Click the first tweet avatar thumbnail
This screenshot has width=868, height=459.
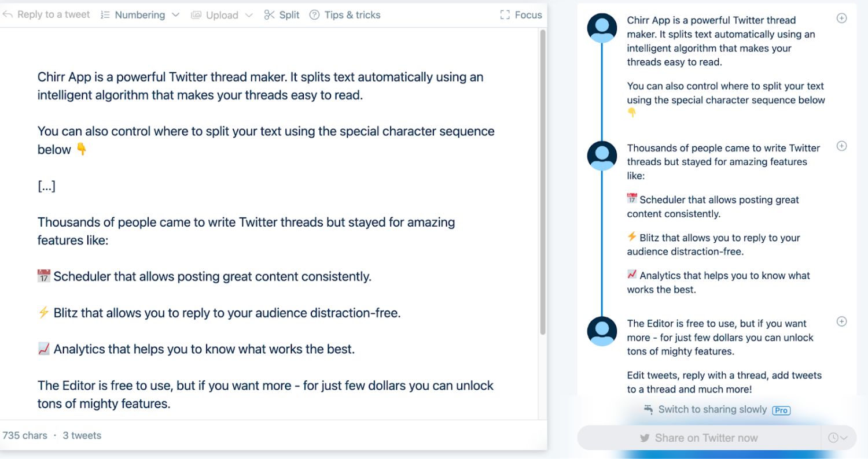pos(602,27)
